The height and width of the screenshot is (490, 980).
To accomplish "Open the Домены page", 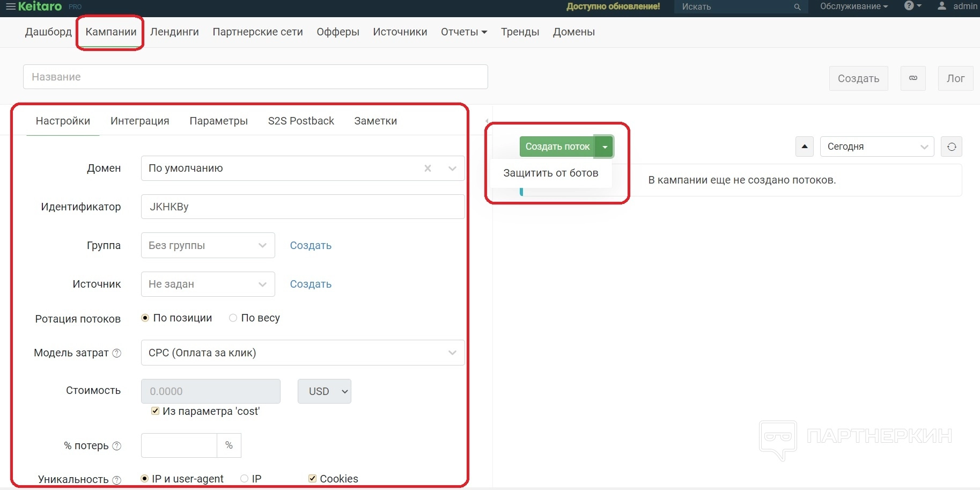I will click(574, 32).
